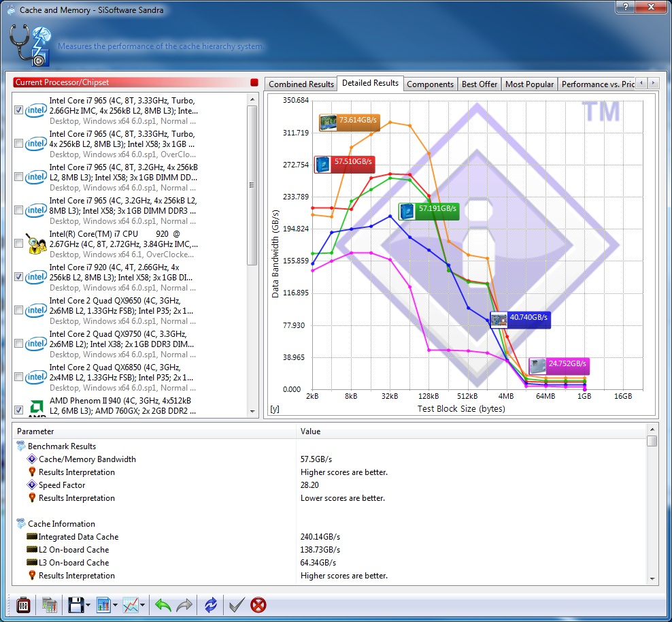Click the Integrated Data Cache chip icon
The image size is (672, 622).
(x=32, y=536)
